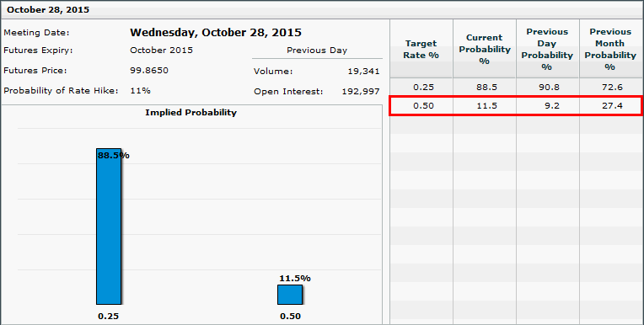Image resolution: width=644 pixels, height=325 pixels.
Task: Click the Meeting Date label
Action: 36,33
